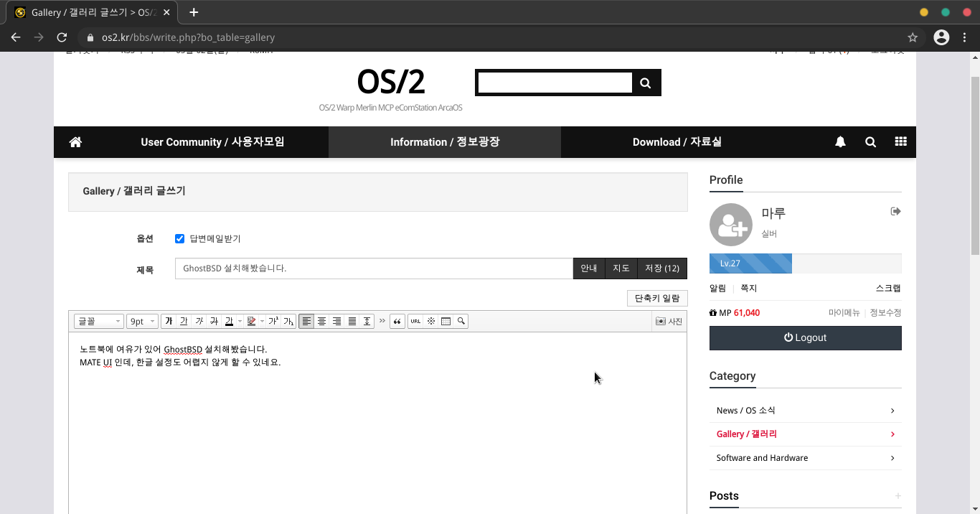Apply bold formatting in the editor
The height and width of the screenshot is (514, 980).
[169, 321]
